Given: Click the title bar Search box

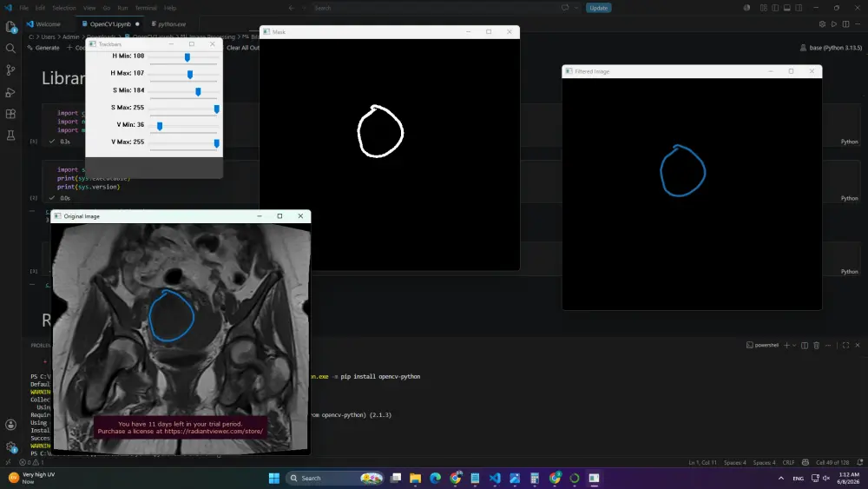Looking at the screenshot, I should 435,8.
